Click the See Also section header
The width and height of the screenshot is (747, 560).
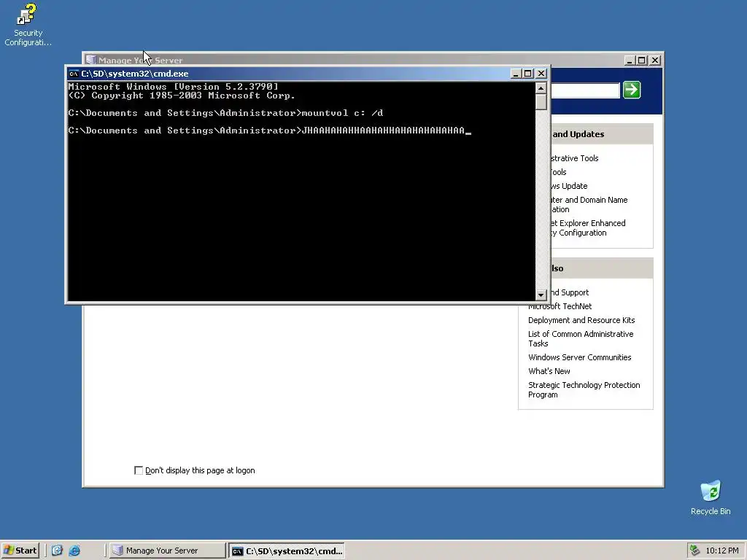coord(602,268)
